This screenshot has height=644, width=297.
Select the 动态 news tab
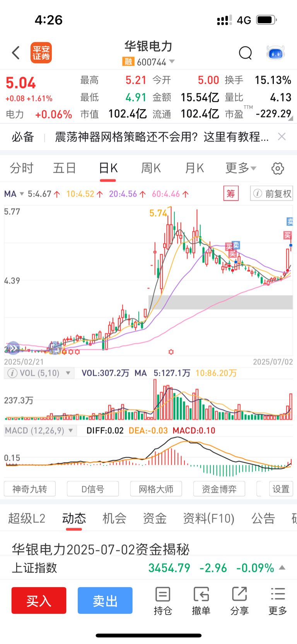[74, 518]
